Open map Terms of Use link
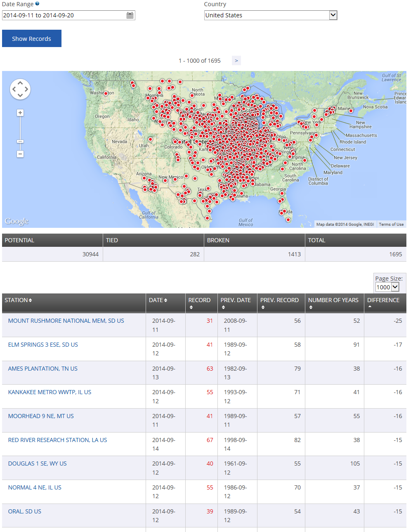 [x=391, y=224]
